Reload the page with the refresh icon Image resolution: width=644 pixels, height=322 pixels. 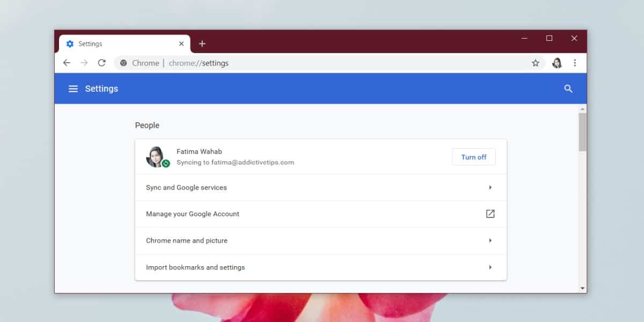pos(102,63)
